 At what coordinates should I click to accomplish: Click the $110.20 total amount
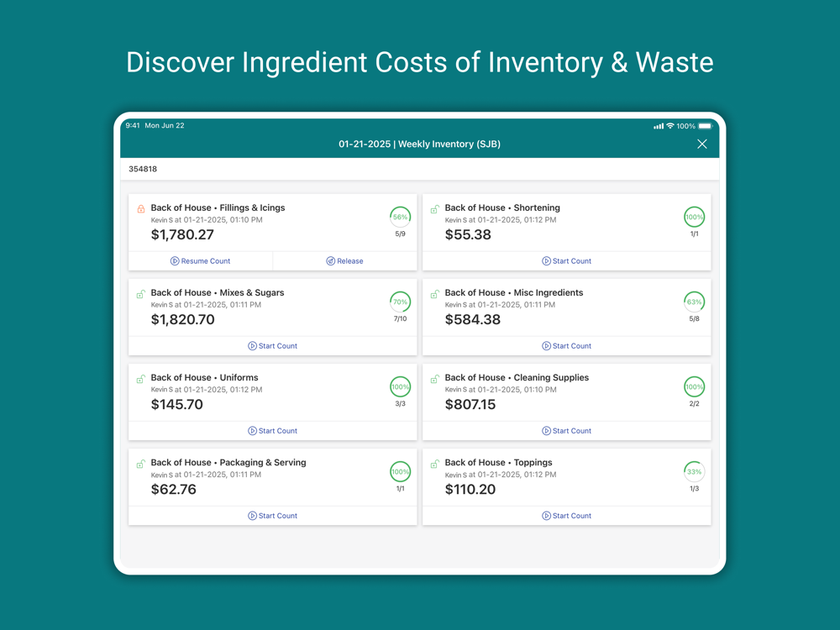point(470,489)
